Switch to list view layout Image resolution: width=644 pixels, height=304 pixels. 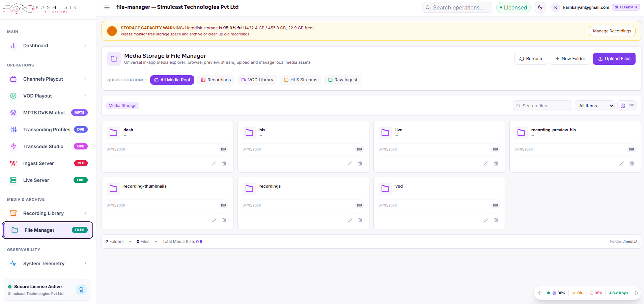click(x=632, y=106)
